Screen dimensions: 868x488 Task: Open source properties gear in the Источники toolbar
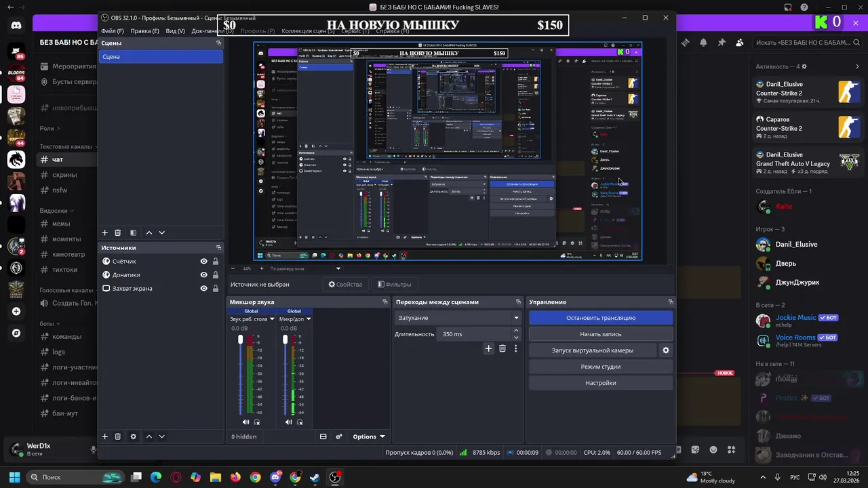coord(133,436)
